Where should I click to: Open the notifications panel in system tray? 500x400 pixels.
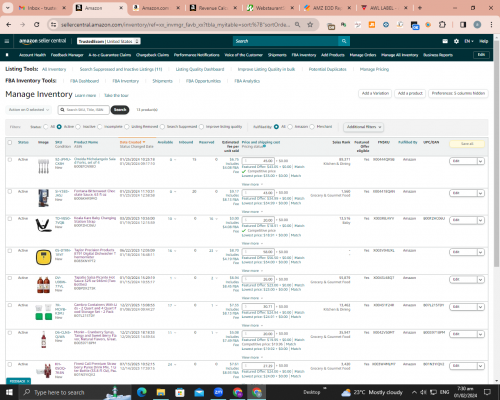coord(487,392)
